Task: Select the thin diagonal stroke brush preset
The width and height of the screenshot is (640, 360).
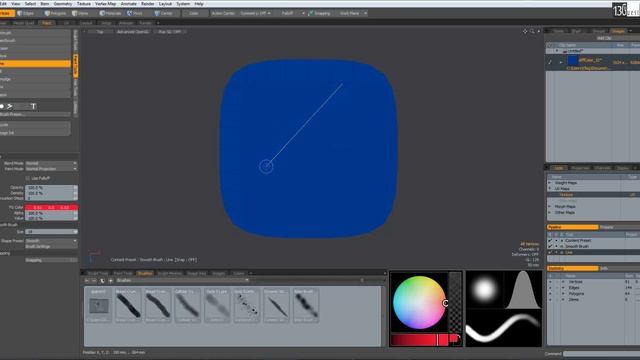Action: pos(276,305)
